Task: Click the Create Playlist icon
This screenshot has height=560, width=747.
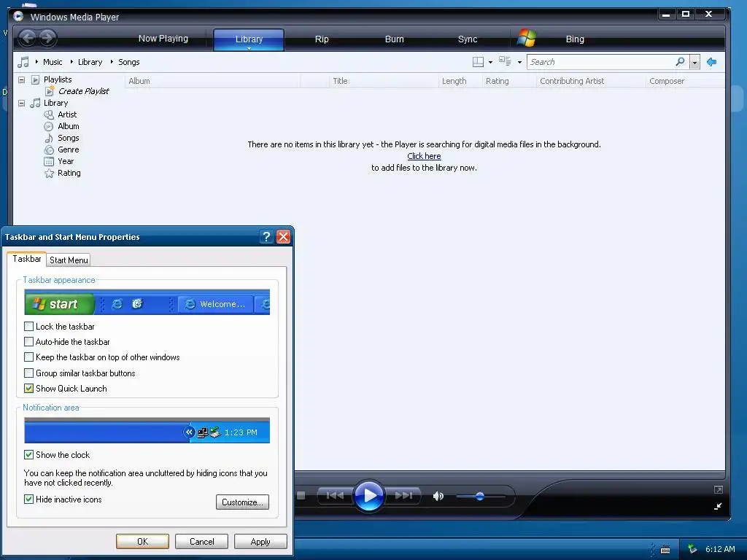Action: pyautogui.click(x=50, y=91)
